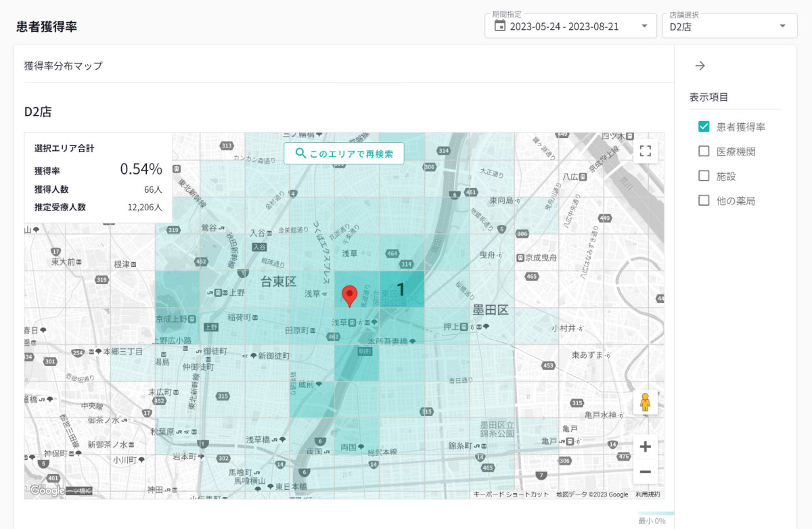This screenshot has height=529, width=812.
Task: Uncheck the 患者獲得率 checkbox
Action: 704,127
